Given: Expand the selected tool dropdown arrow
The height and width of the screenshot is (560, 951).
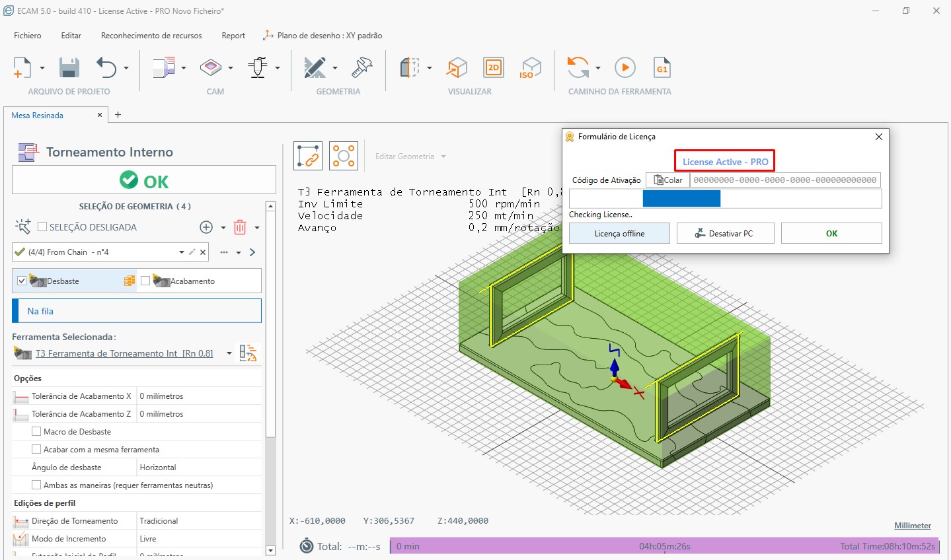Looking at the screenshot, I should (x=229, y=353).
